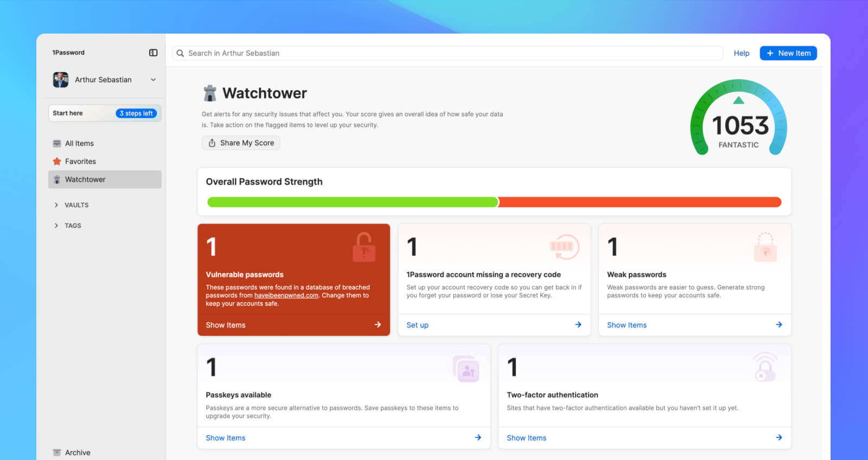Click the red weak portion of strength bar
The image size is (868, 460).
coord(640,202)
